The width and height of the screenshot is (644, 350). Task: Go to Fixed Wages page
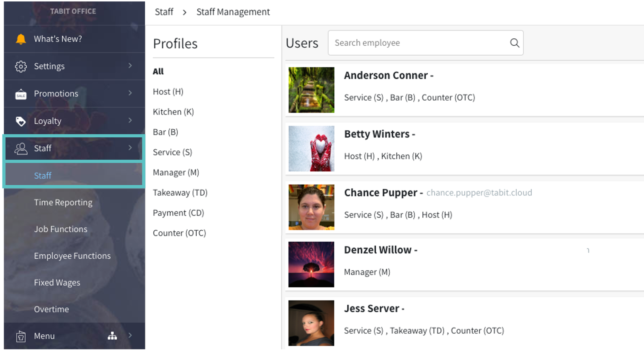pos(57,283)
